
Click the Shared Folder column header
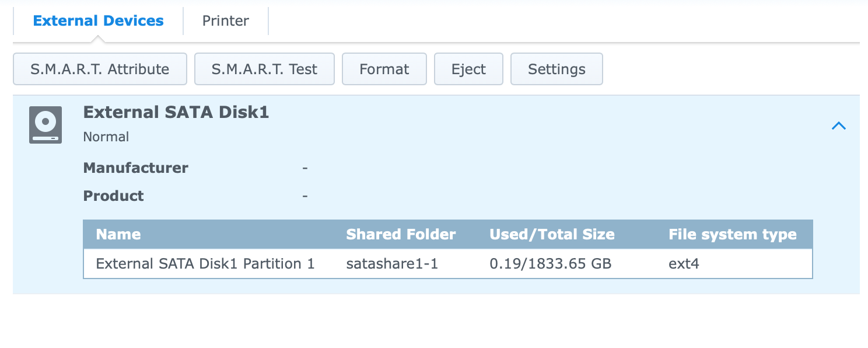(x=401, y=235)
